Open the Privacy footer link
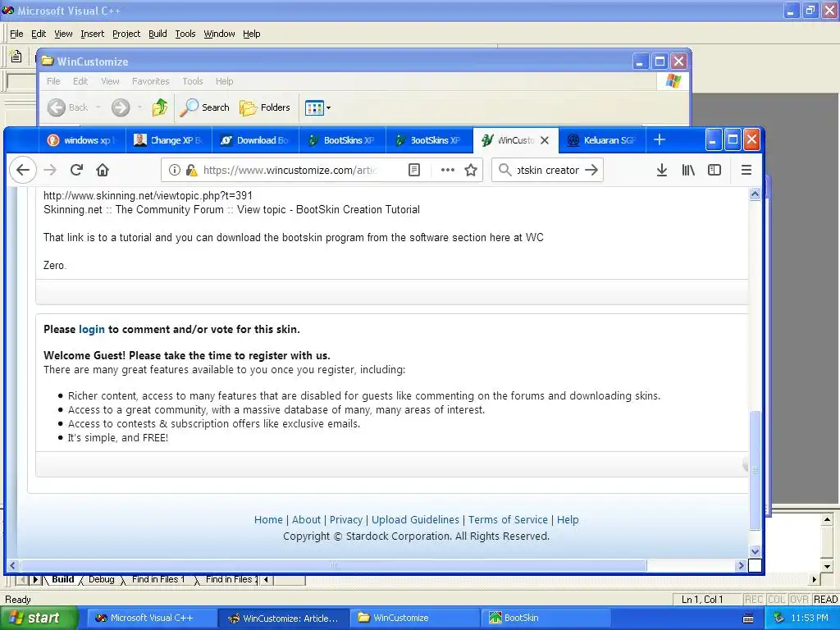 [x=346, y=519]
